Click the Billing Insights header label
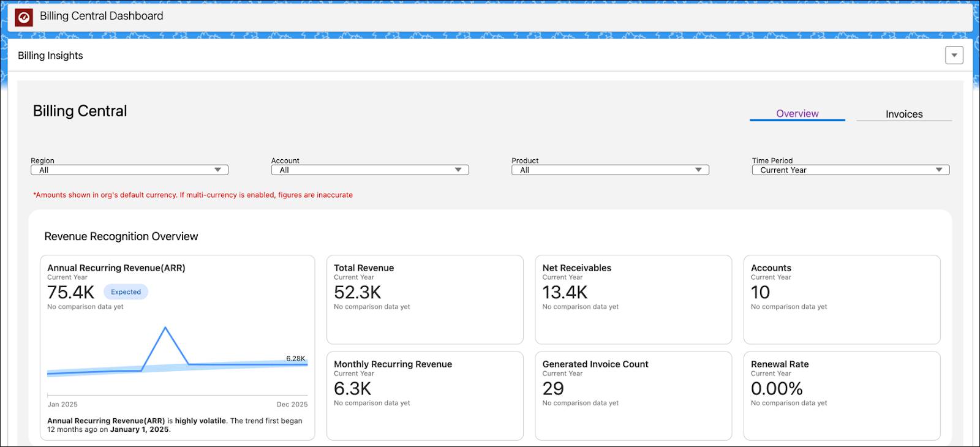Screen dimensions: 980x447 click(50, 55)
